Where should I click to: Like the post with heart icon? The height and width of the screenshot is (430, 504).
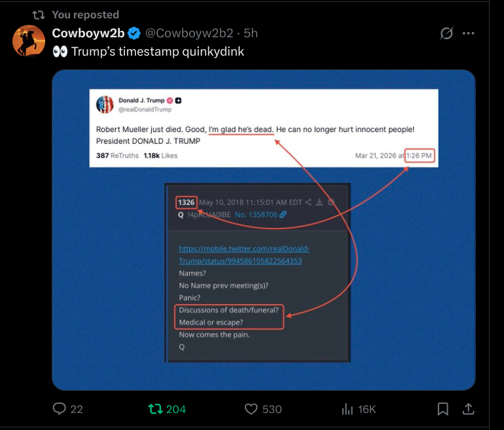(251, 409)
